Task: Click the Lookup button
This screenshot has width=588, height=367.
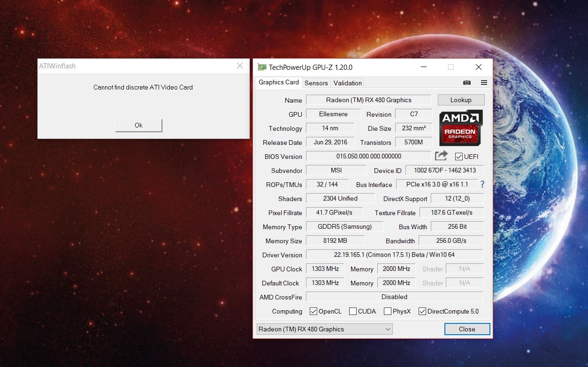Action: 461,100
